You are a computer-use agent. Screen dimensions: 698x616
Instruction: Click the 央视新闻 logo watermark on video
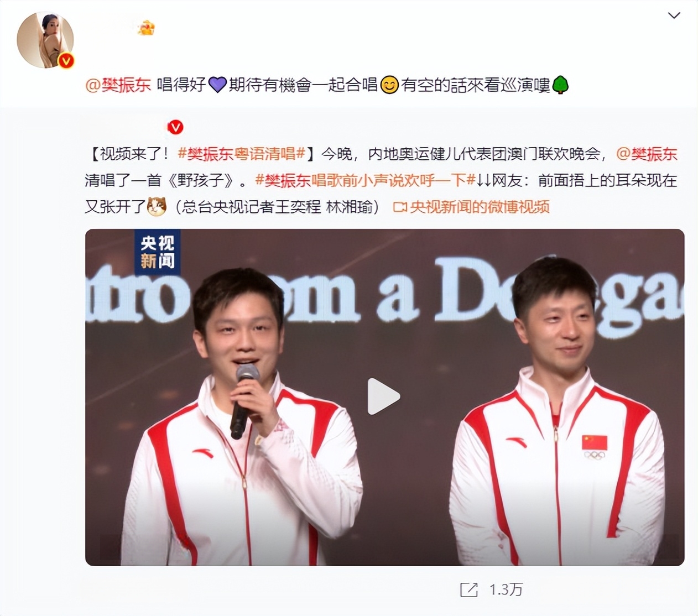click(158, 252)
